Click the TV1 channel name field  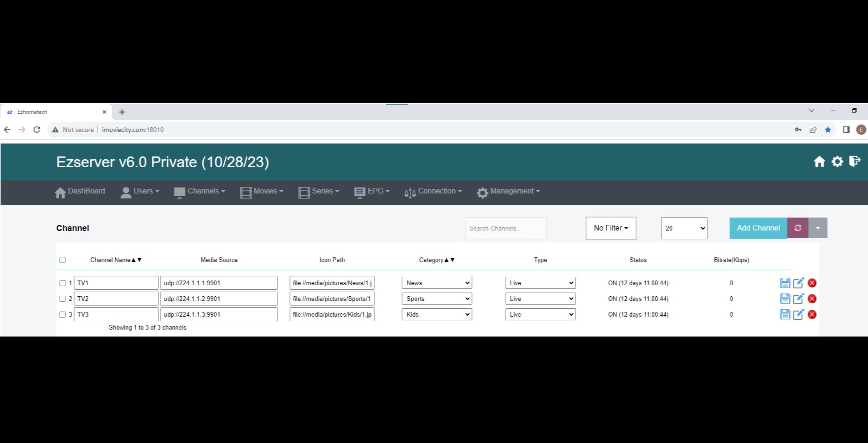coord(116,283)
